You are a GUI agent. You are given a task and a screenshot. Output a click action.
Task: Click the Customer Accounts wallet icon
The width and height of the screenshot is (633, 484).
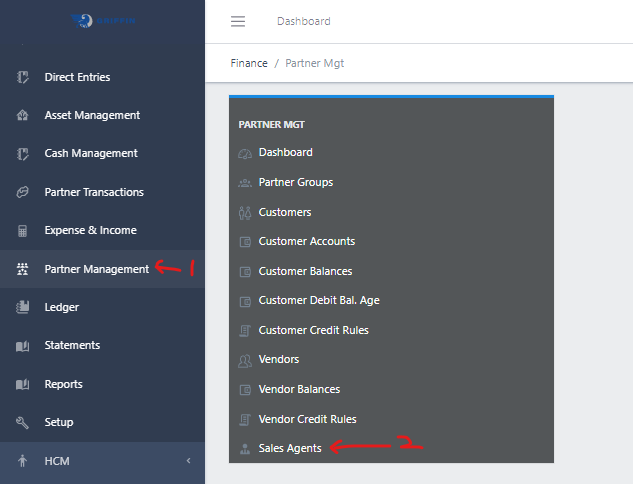tap(245, 242)
